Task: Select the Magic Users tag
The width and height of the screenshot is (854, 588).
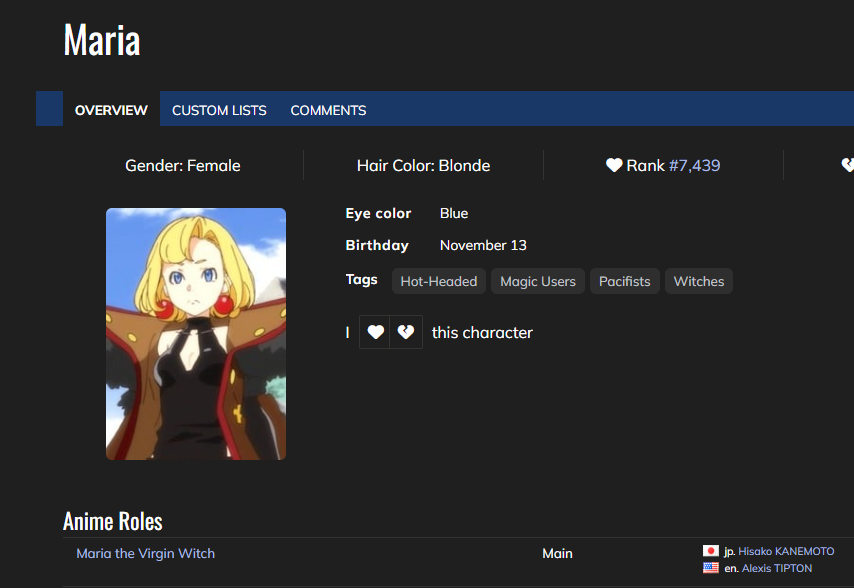Action: coord(538,281)
